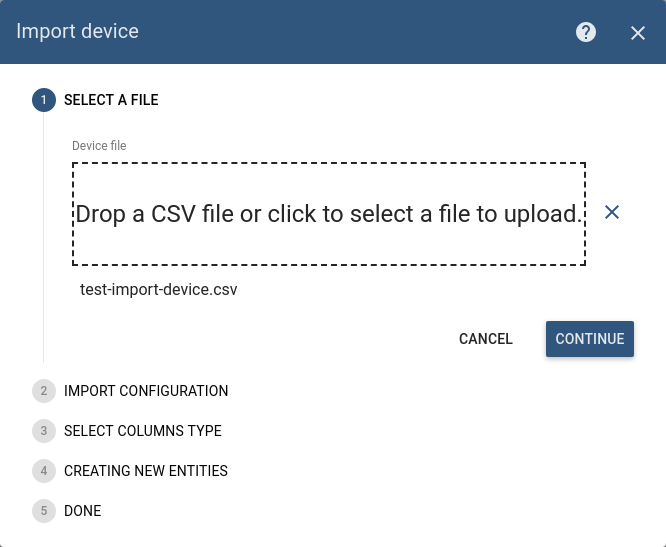Continue to the next import step
Viewport: 666px width, 547px height.
[x=590, y=339]
